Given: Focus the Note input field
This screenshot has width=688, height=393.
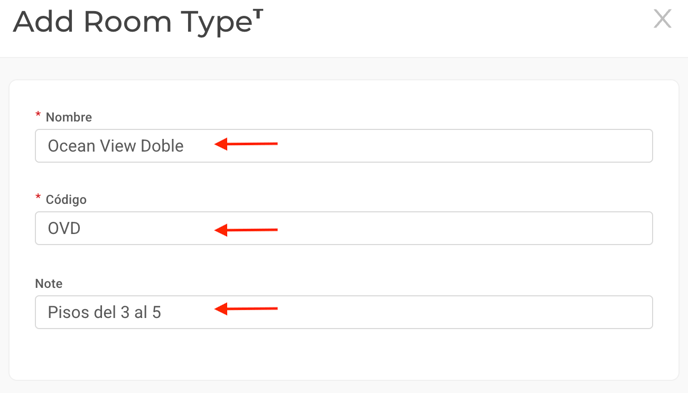Looking at the screenshot, I should 344,312.
